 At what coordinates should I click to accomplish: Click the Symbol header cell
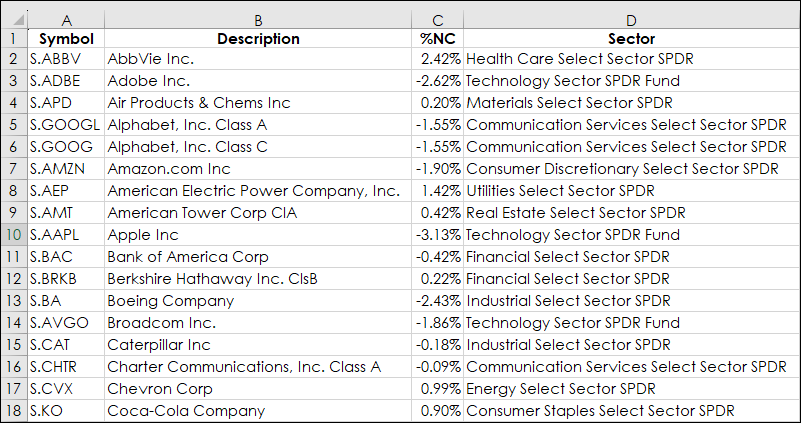coord(66,39)
